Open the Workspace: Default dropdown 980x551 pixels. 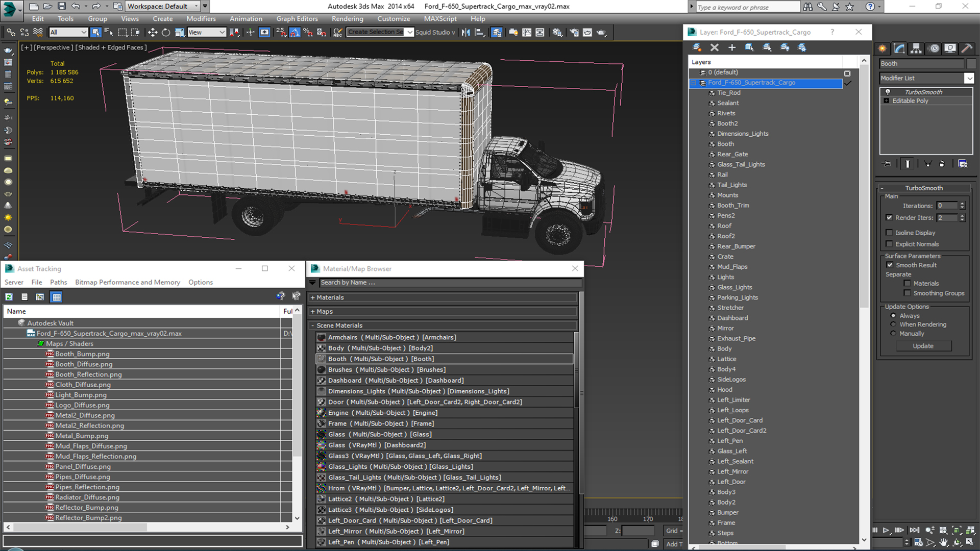[162, 6]
